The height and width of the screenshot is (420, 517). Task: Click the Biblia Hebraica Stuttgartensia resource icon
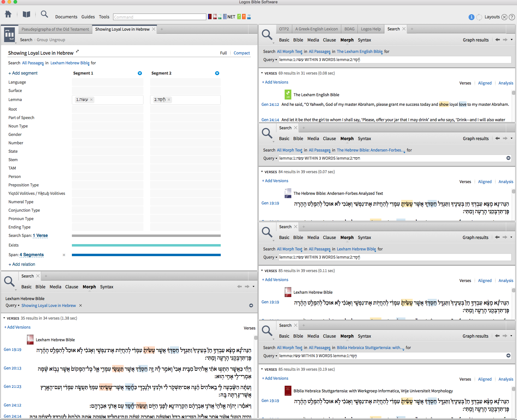tap(288, 391)
